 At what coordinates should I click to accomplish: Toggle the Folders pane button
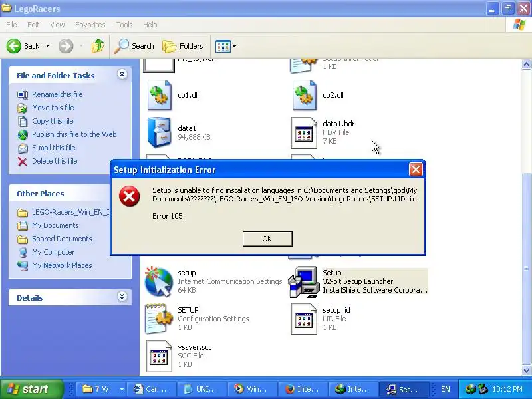182,46
